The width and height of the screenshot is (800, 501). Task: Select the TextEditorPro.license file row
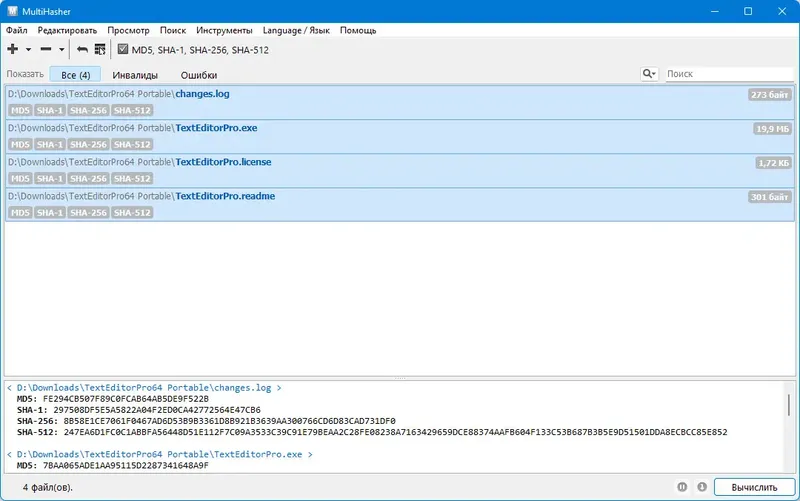[x=400, y=171]
